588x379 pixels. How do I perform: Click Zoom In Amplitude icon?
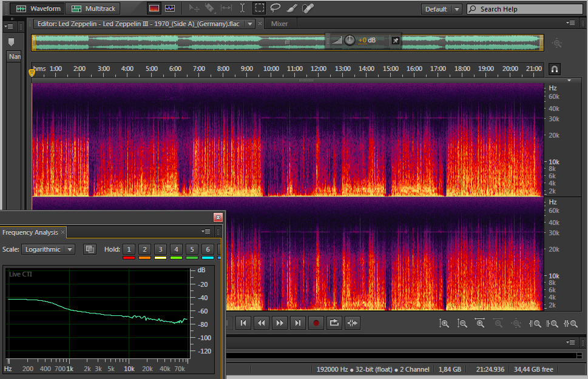444,323
